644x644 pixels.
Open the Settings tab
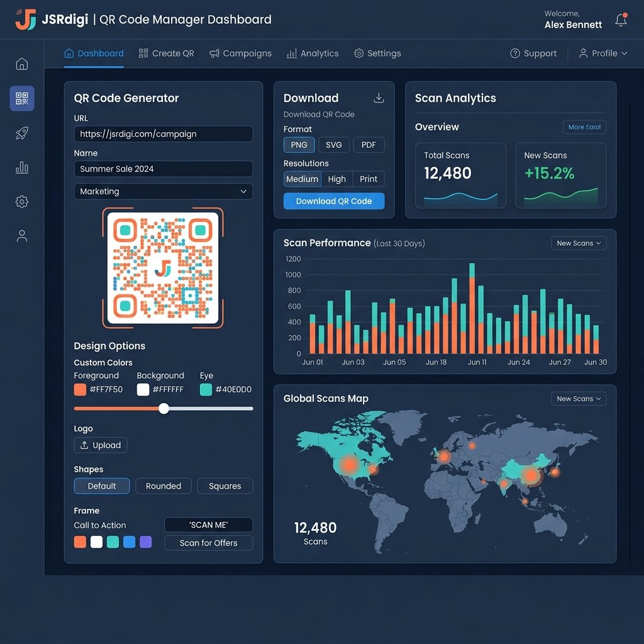[377, 53]
